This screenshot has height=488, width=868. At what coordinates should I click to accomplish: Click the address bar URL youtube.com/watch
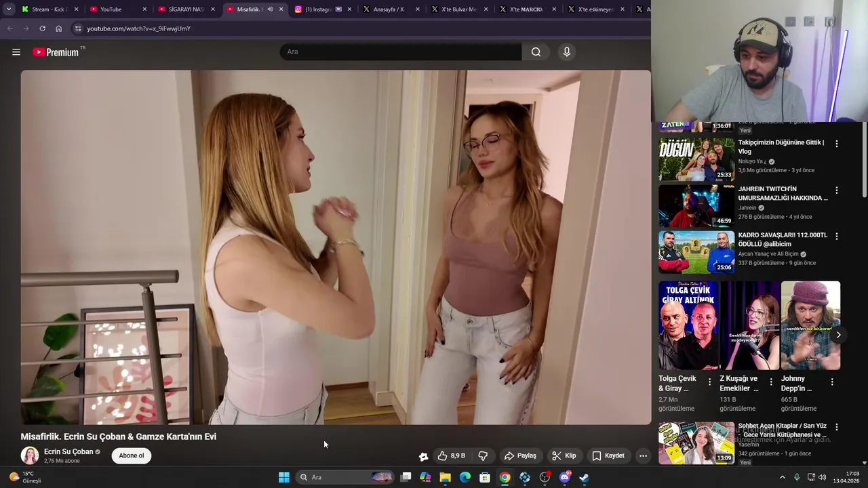pyautogui.click(x=138, y=28)
